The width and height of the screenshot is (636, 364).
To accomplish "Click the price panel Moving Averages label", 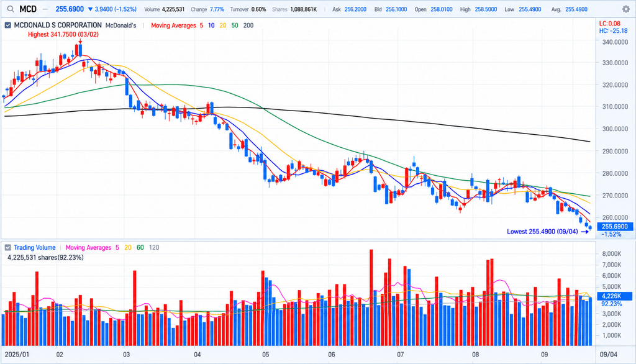I will click(x=173, y=25).
